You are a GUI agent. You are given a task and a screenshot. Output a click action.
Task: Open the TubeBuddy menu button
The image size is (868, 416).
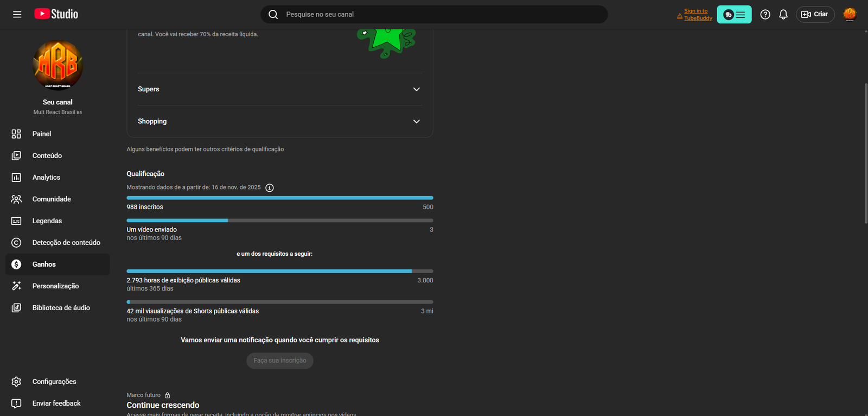734,15
